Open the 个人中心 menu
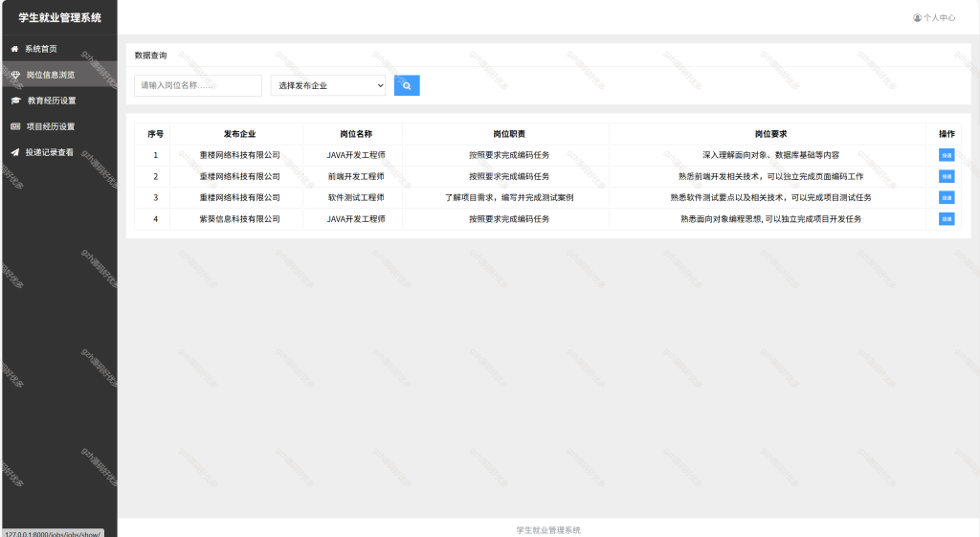980x537 pixels. 934,17
